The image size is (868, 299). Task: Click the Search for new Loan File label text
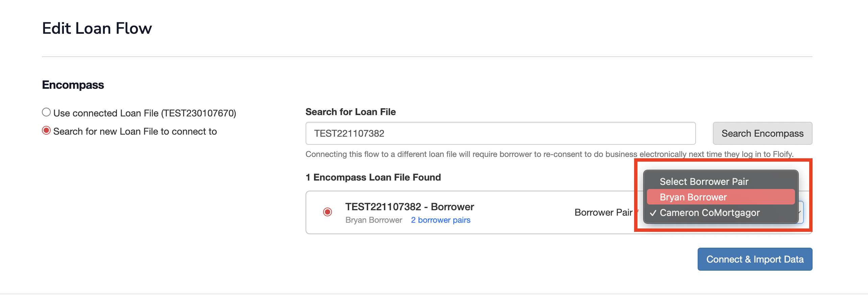coord(135,131)
